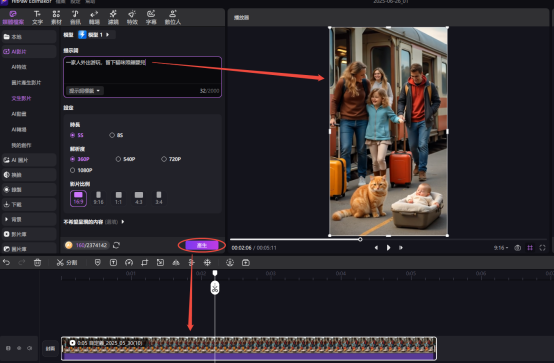Open the Text tab in top toolbar
Viewport: 554px width, 363px height.
click(x=37, y=17)
